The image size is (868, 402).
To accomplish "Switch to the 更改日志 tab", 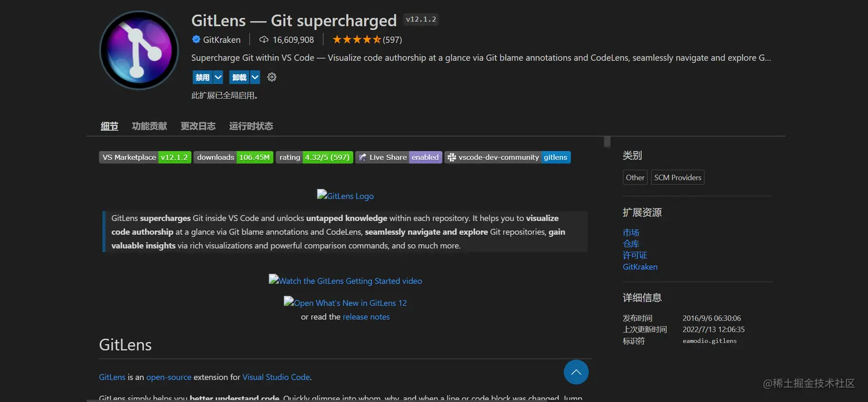I will click(x=198, y=126).
